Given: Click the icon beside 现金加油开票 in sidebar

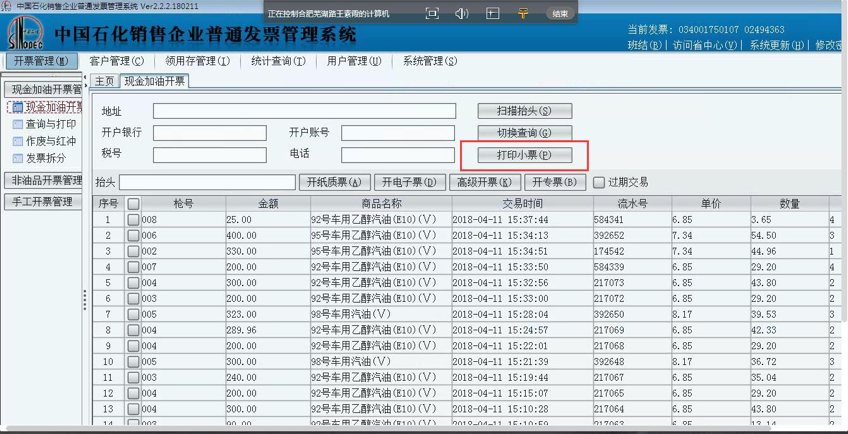Looking at the screenshot, I should coord(18,107).
